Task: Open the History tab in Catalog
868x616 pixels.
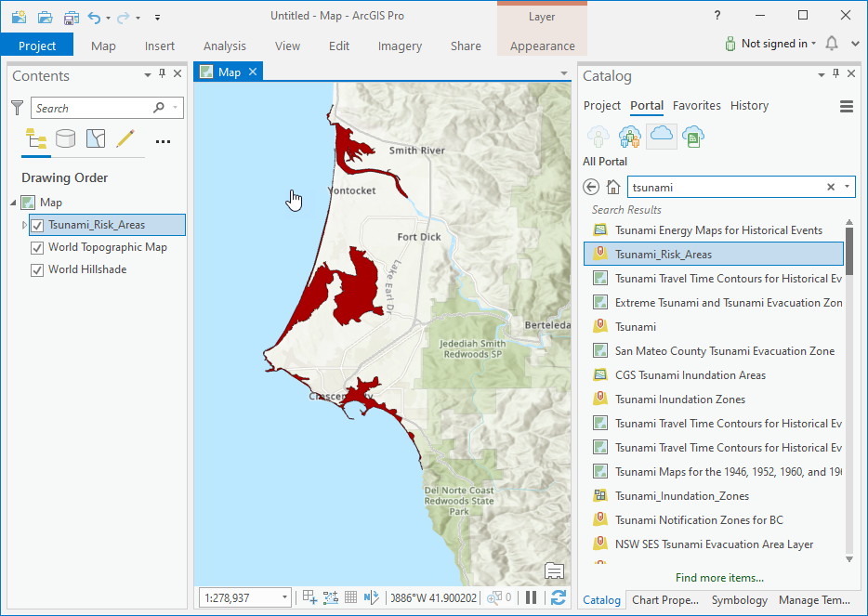Action: point(749,105)
